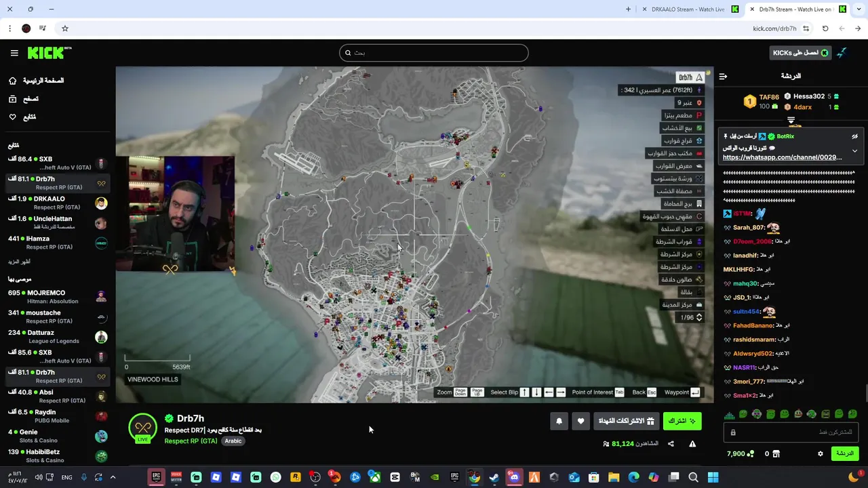Open recommended channel Genie
This screenshot has width=868, height=488.
click(58, 436)
